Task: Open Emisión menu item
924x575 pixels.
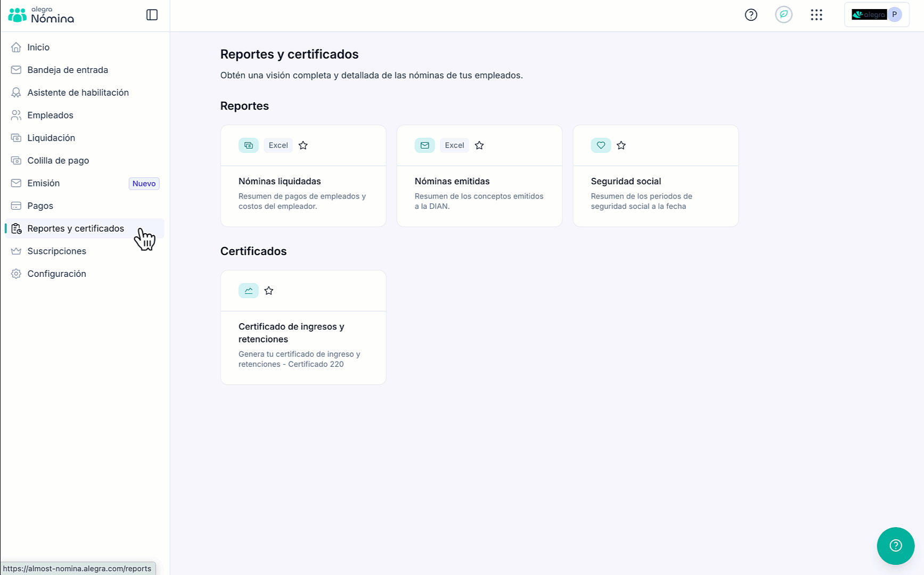Action: 85,183
